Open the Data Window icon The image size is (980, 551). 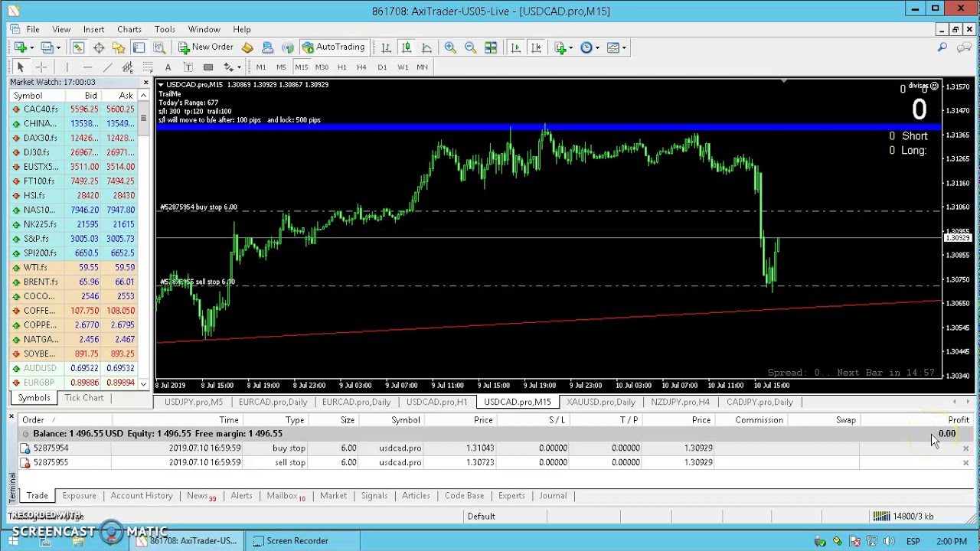[x=99, y=47]
